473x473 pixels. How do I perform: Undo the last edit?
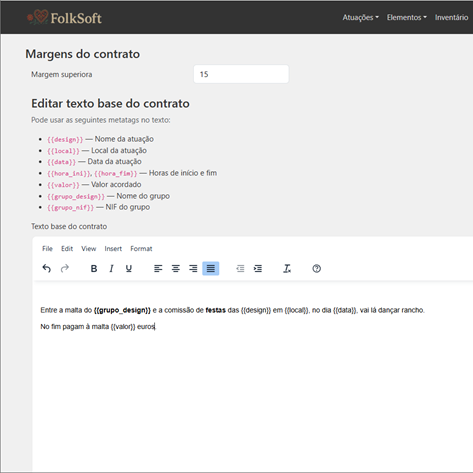pyautogui.click(x=47, y=268)
